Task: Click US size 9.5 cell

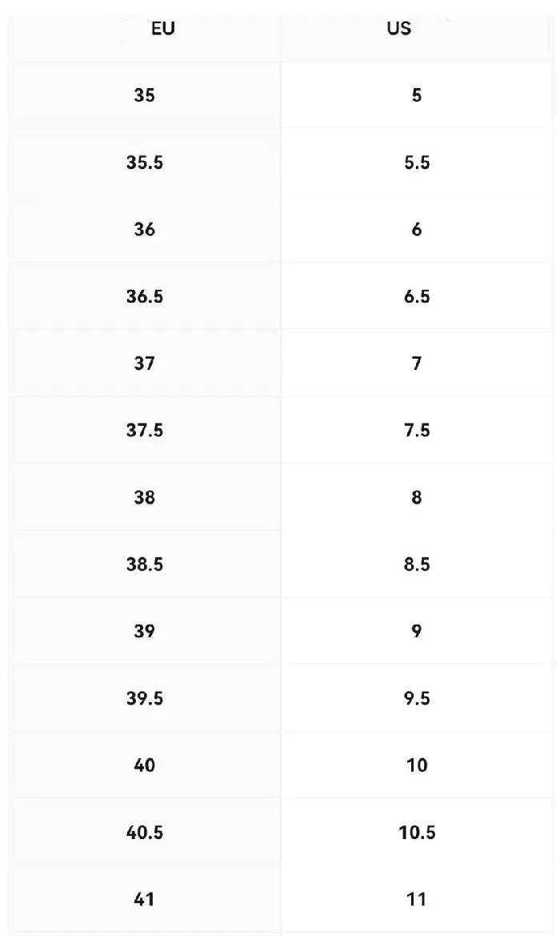Action: [x=416, y=698]
